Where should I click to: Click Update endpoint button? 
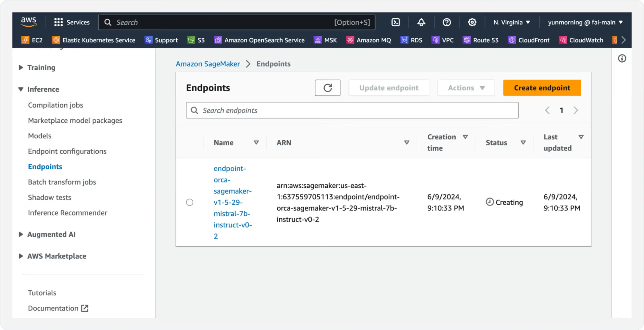click(x=389, y=88)
